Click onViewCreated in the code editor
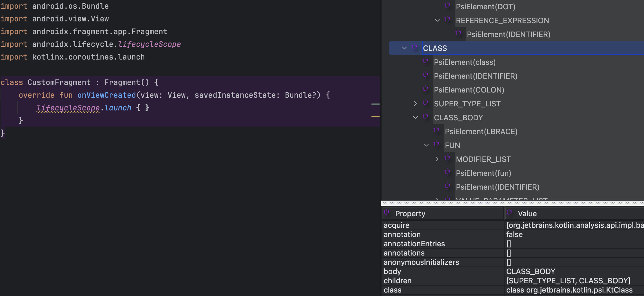This screenshot has height=296, width=644. (106, 95)
